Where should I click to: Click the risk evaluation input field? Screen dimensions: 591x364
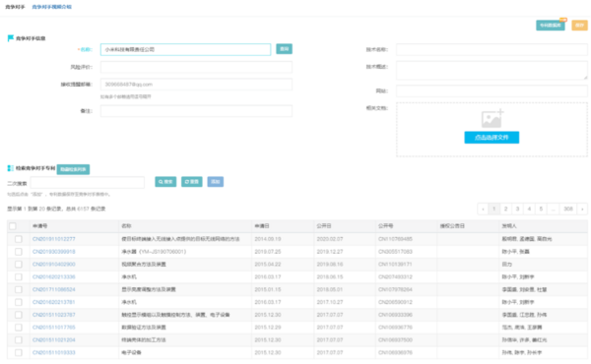pos(196,67)
